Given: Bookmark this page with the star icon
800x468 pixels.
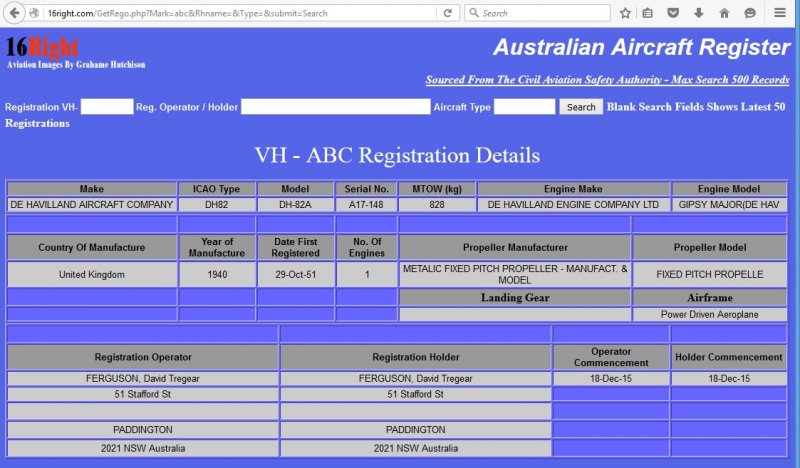Looking at the screenshot, I should [x=625, y=13].
